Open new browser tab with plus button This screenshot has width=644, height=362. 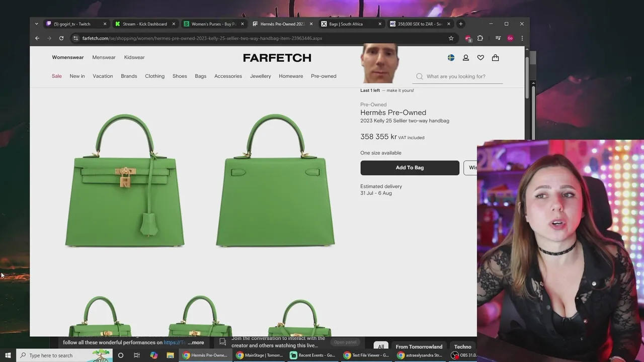coord(460,24)
